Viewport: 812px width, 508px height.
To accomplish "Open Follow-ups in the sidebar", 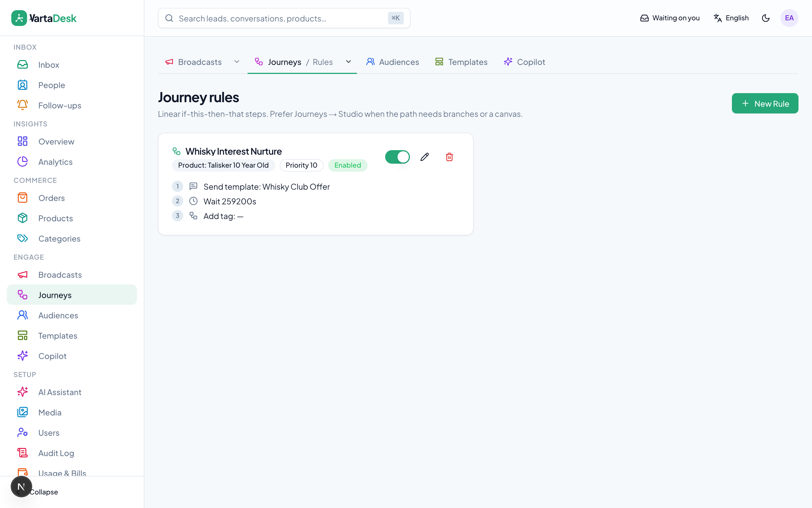I will pos(72,106).
